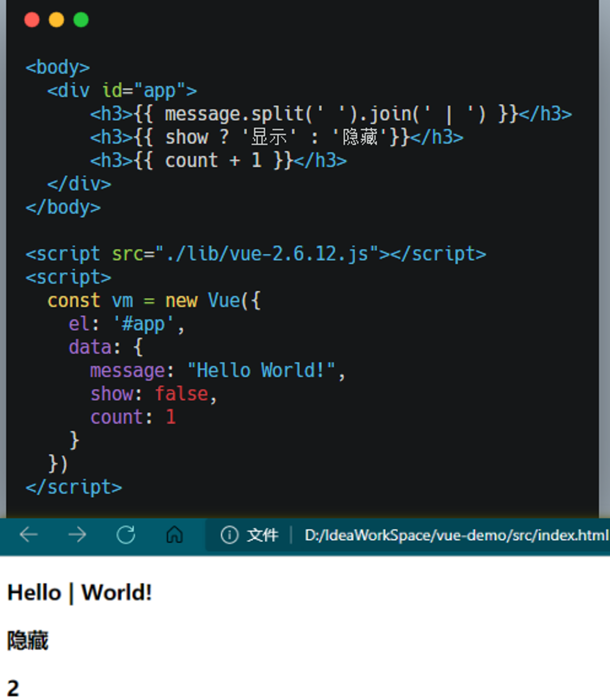This screenshot has height=700, width=610.
Task: Click the 'count: 1' code line
Action: click(x=133, y=417)
